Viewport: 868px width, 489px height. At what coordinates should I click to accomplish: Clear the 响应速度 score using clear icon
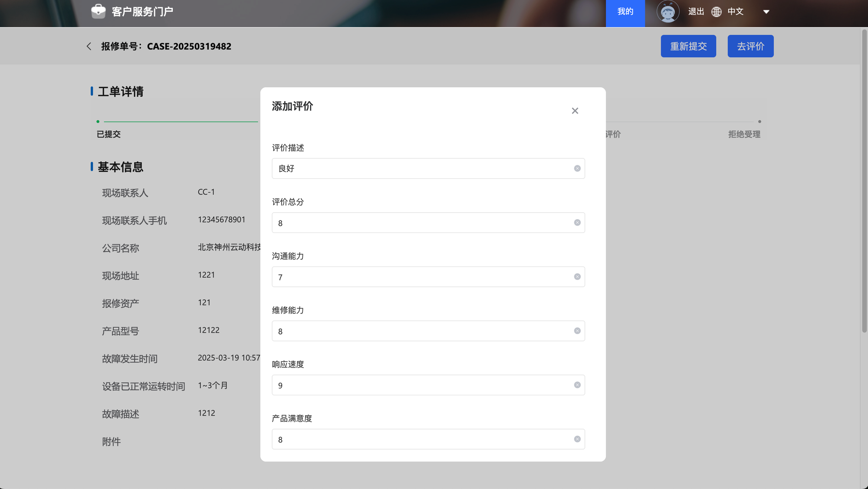coord(577,385)
